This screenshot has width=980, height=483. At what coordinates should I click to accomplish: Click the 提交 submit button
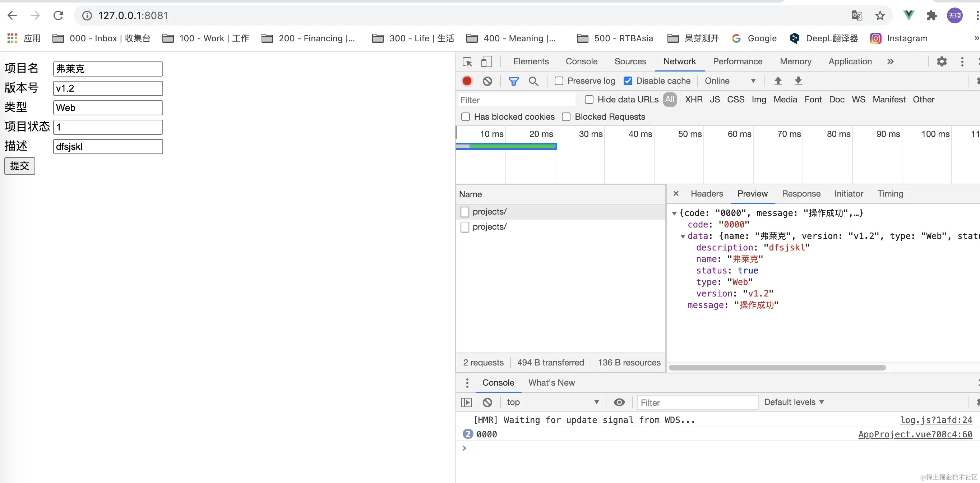pyautogui.click(x=20, y=166)
